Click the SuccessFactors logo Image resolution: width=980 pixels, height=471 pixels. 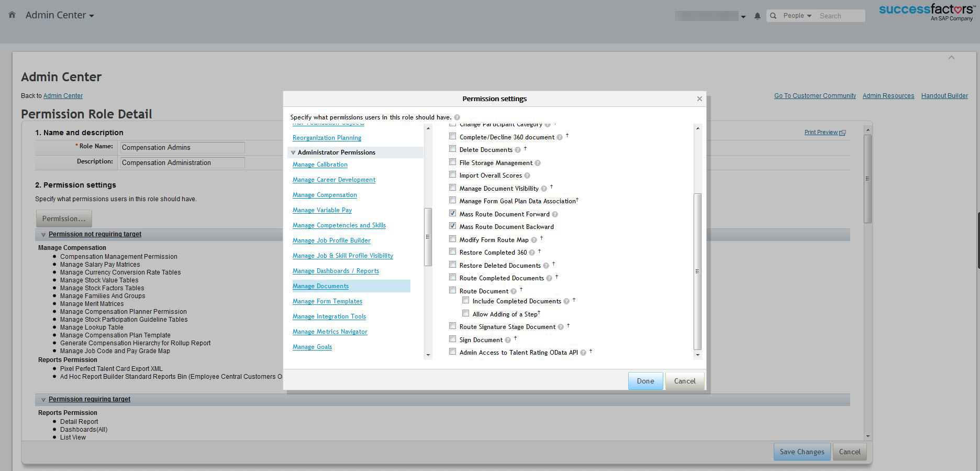(x=926, y=12)
